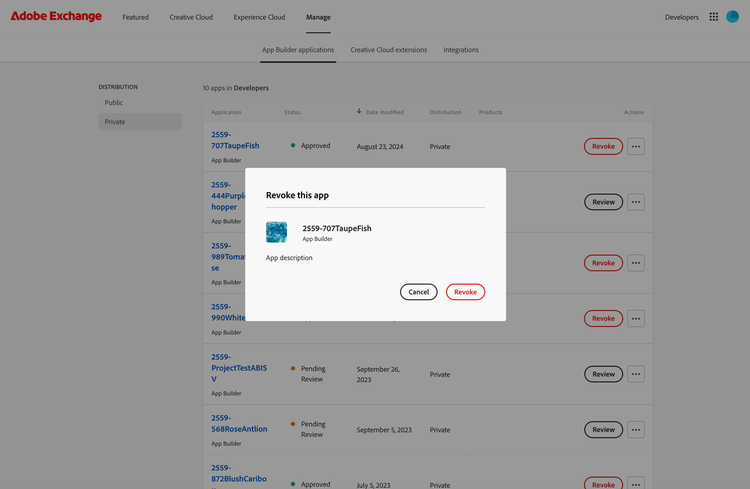This screenshot has height=489, width=750.
Task: Open more actions for 2559-568RoseAntlion row
Action: click(x=636, y=430)
